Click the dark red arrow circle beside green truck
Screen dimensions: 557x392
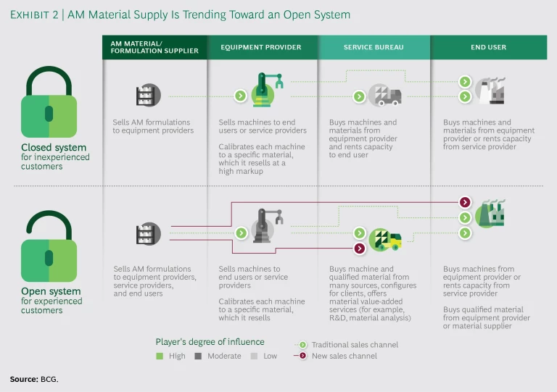pyautogui.click(x=358, y=249)
